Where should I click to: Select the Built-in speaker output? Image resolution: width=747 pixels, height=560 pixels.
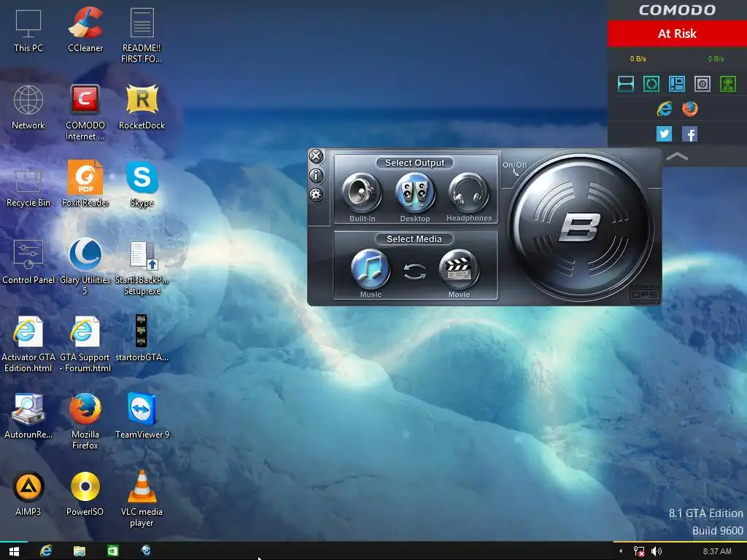362,192
